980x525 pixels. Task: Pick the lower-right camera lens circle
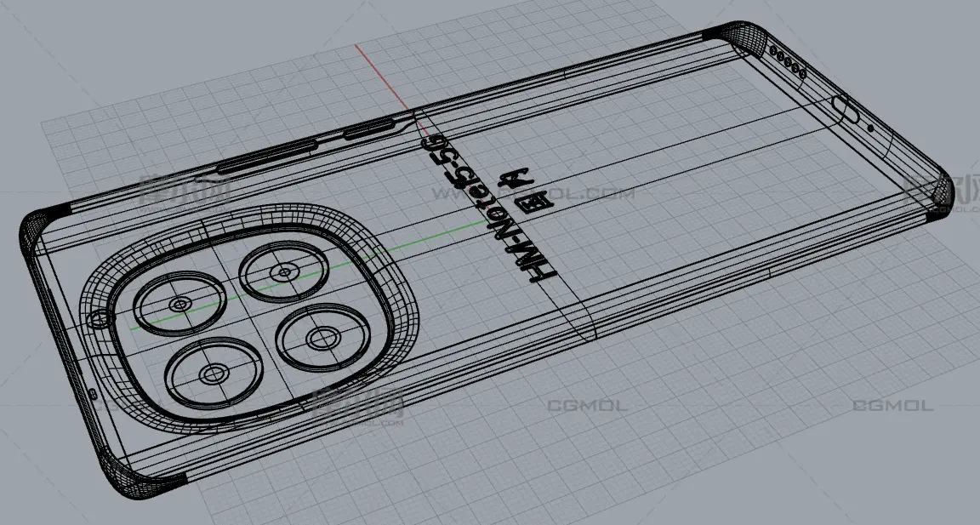pos(322,339)
